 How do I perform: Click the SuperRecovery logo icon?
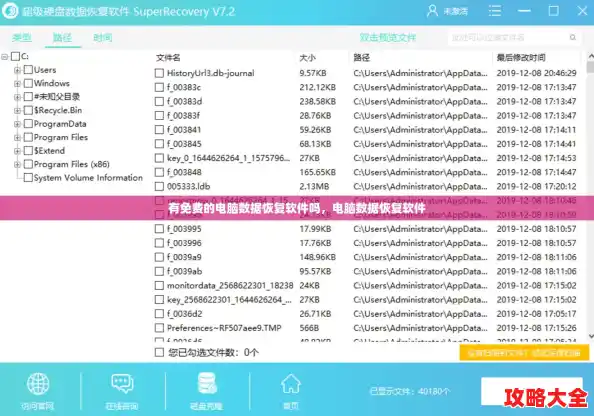9,11
